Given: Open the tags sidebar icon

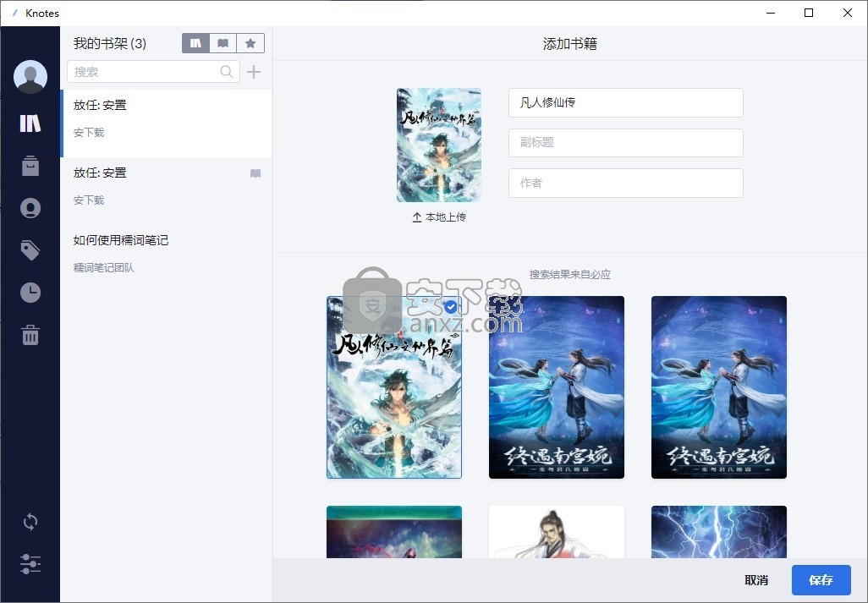Looking at the screenshot, I should [30, 250].
